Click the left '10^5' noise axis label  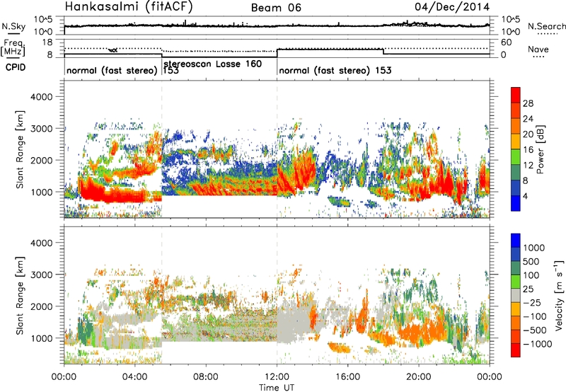pos(44,20)
